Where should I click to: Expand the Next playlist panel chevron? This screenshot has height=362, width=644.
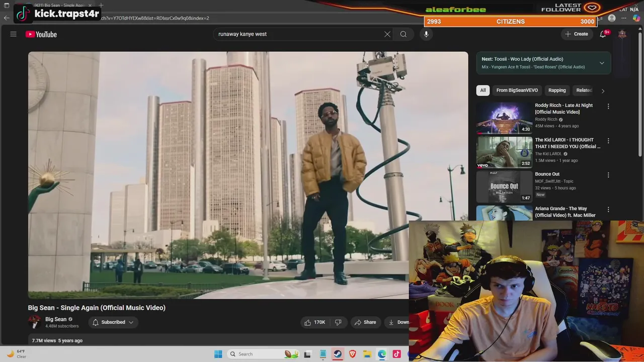(x=602, y=63)
